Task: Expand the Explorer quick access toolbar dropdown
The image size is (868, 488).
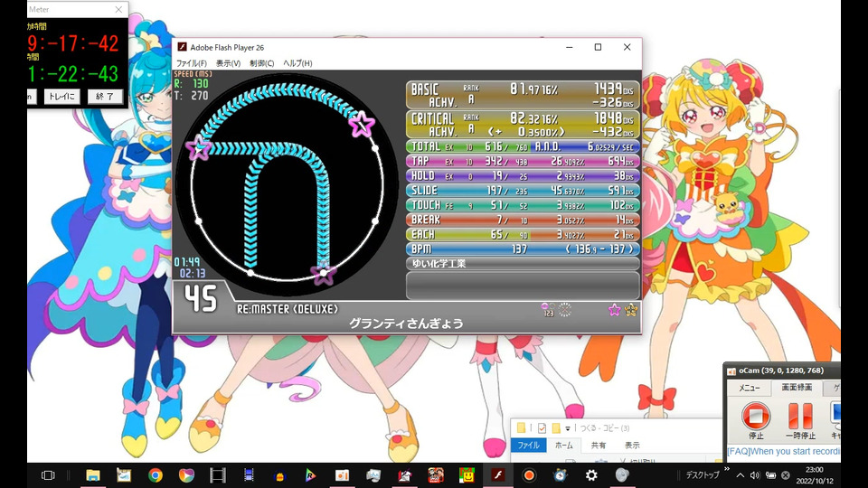Action: pos(568,428)
